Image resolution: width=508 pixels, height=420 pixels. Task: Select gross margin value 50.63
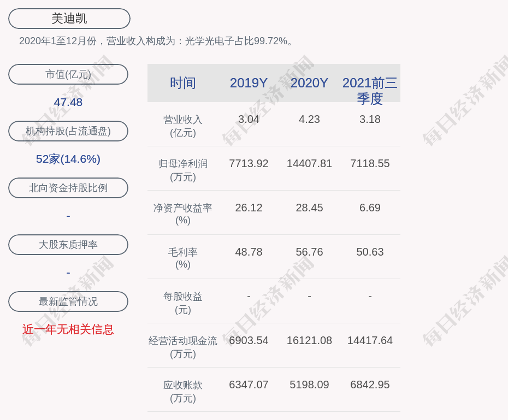pos(370,252)
